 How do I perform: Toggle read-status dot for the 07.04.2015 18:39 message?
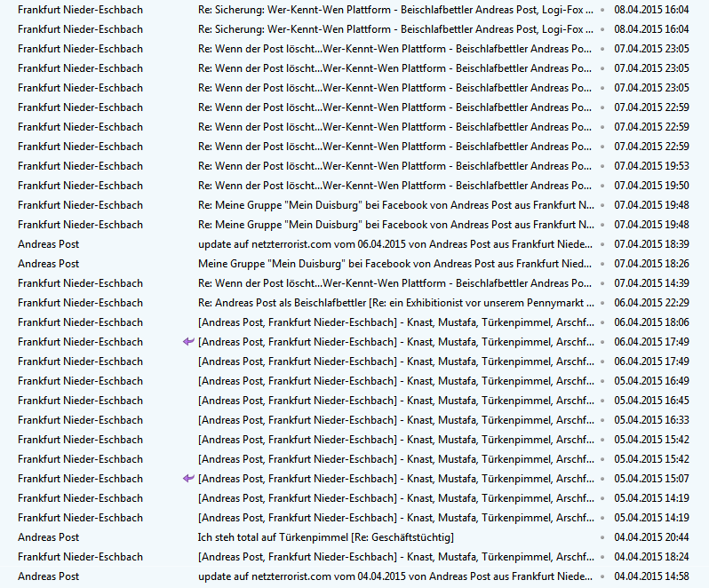coord(602,244)
